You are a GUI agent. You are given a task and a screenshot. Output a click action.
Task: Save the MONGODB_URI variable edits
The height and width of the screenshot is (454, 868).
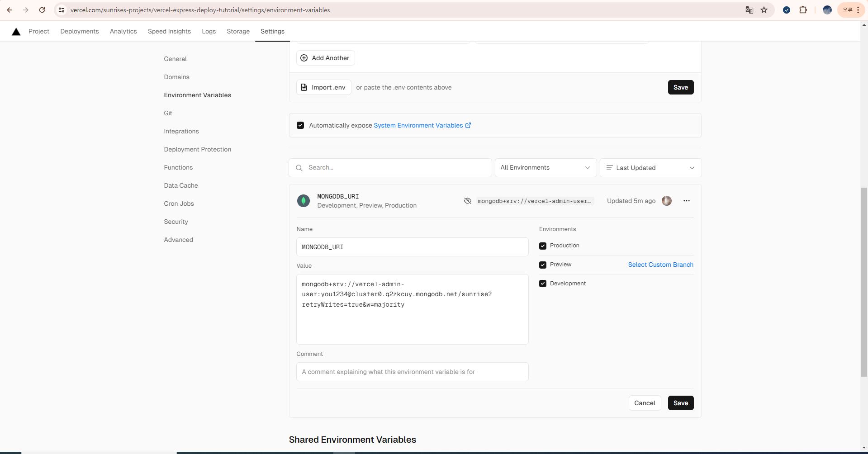click(x=680, y=403)
